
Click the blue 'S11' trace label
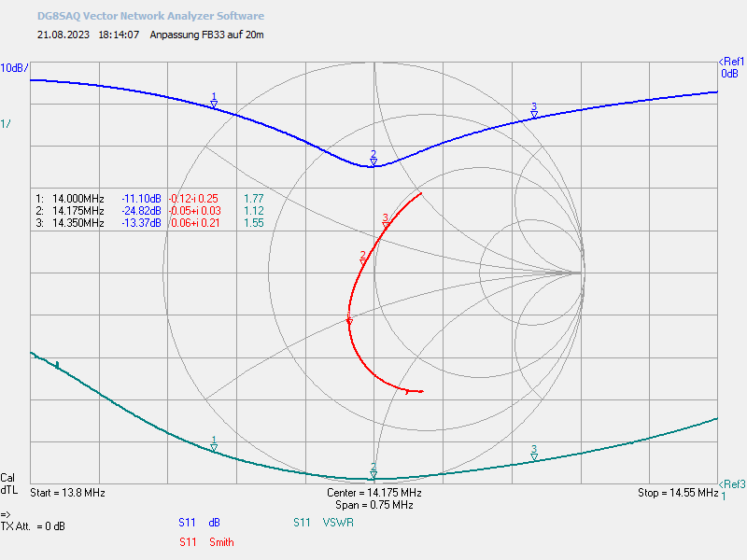(188, 523)
